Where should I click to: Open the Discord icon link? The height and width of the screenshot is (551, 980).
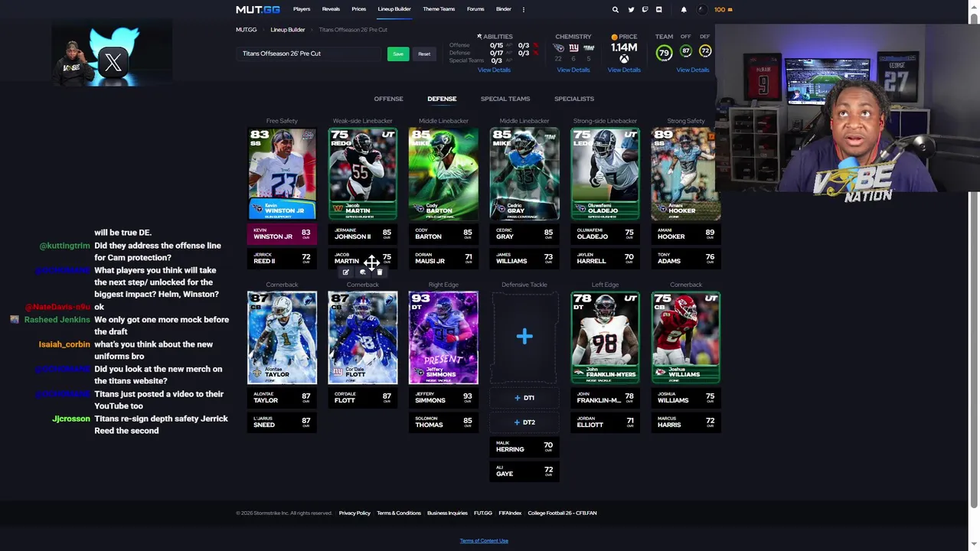click(658, 9)
